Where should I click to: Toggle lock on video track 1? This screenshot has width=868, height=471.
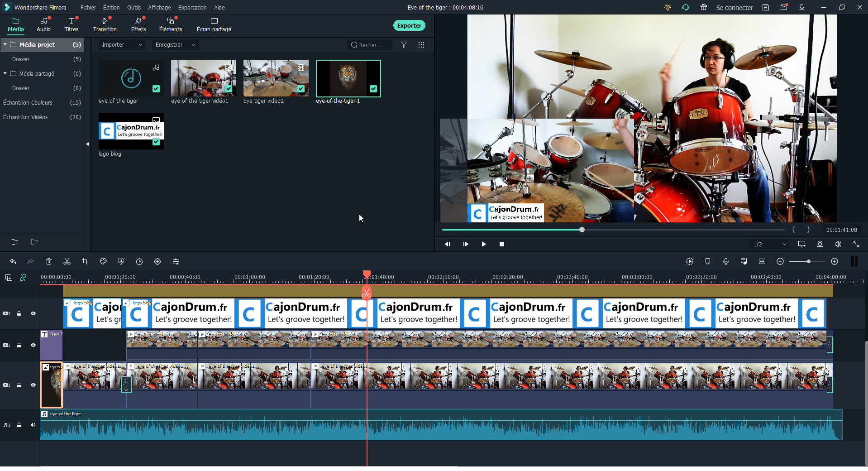[x=19, y=385]
